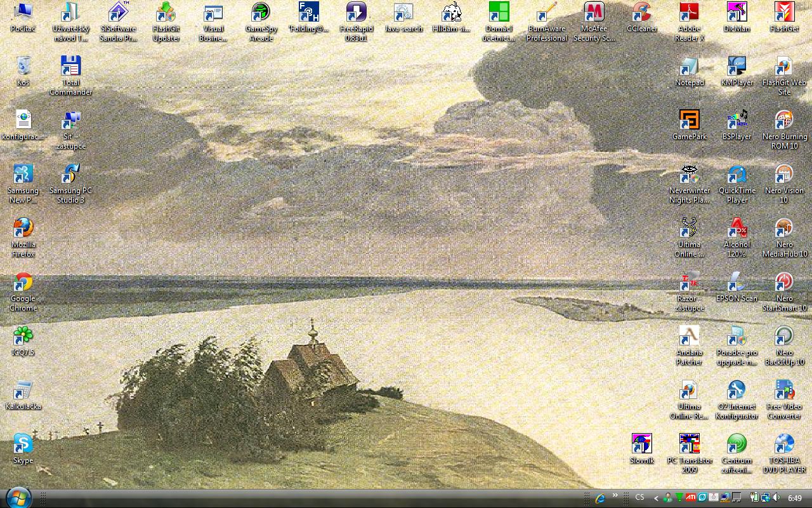Select the QuickTime Player icon
The width and height of the screenshot is (812, 508).
[737, 175]
